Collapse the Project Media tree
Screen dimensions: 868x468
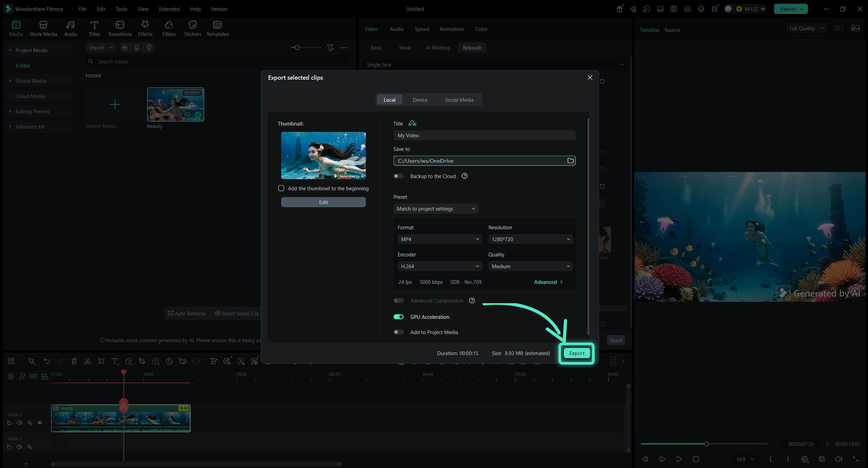coord(10,50)
